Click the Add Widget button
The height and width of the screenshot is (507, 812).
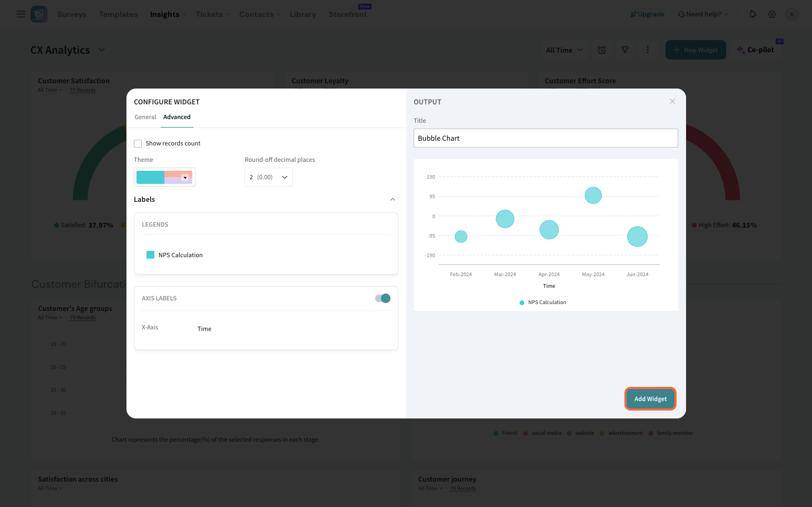coord(650,399)
